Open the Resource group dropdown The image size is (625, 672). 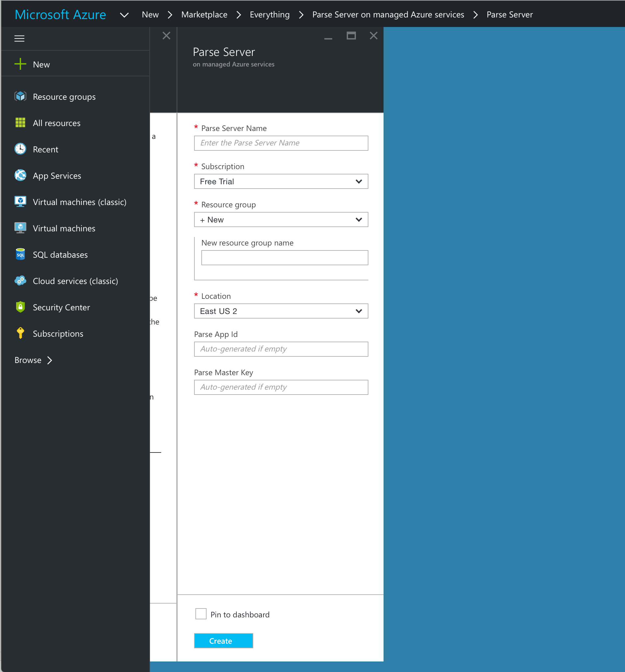click(x=281, y=220)
